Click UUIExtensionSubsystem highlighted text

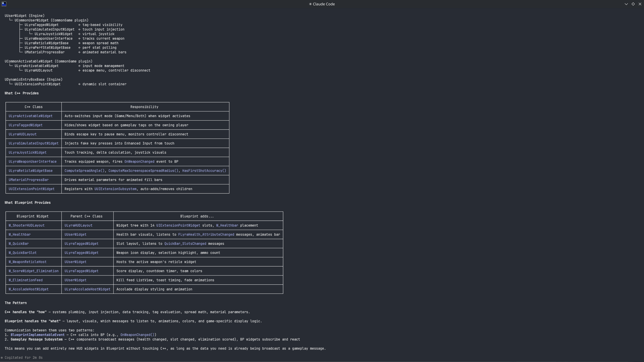pyautogui.click(x=115, y=189)
